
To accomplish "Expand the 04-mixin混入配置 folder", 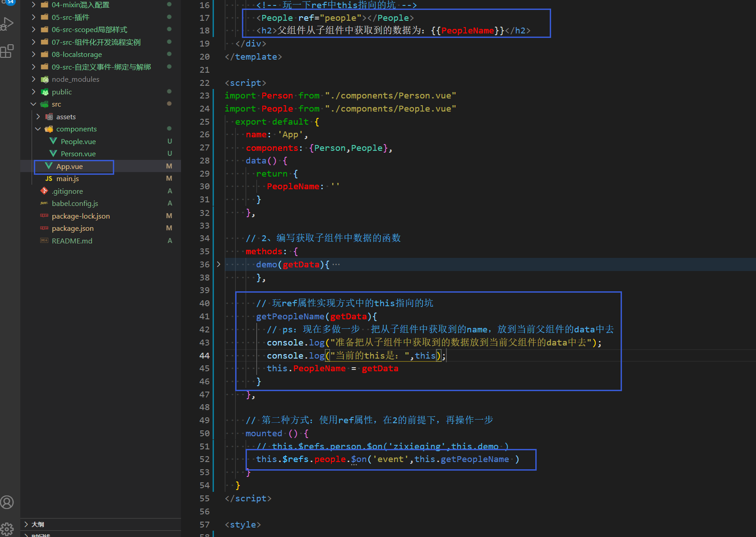I will (33, 5).
